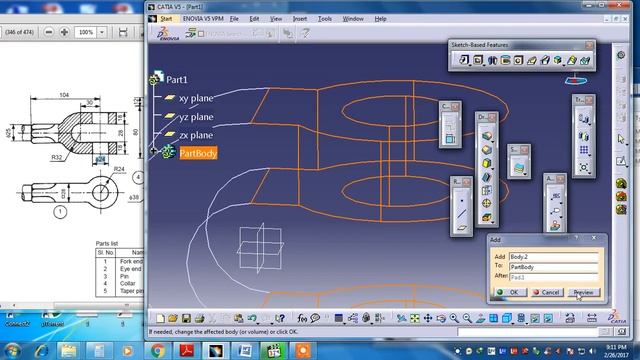Open the File menu

tap(234, 19)
